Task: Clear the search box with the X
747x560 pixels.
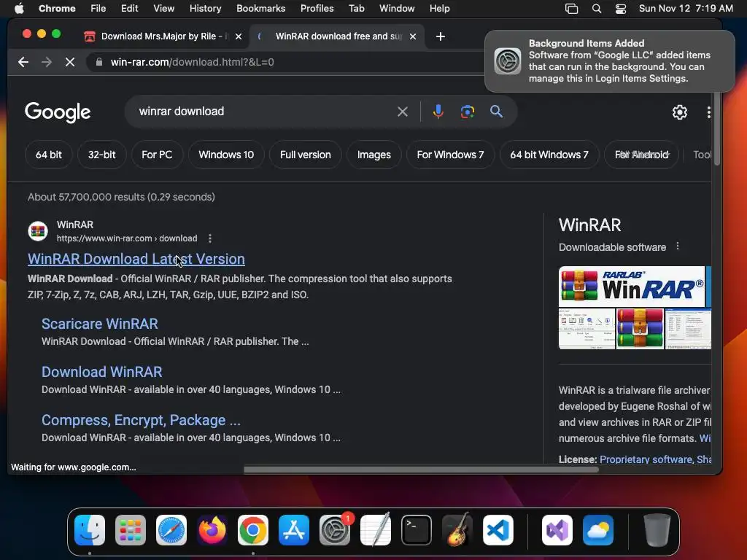Action: tap(403, 112)
